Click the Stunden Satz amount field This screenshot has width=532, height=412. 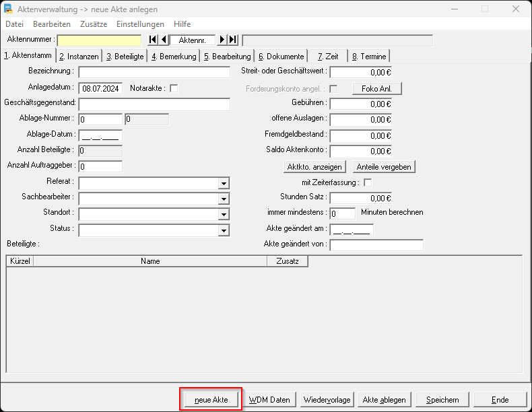point(361,198)
